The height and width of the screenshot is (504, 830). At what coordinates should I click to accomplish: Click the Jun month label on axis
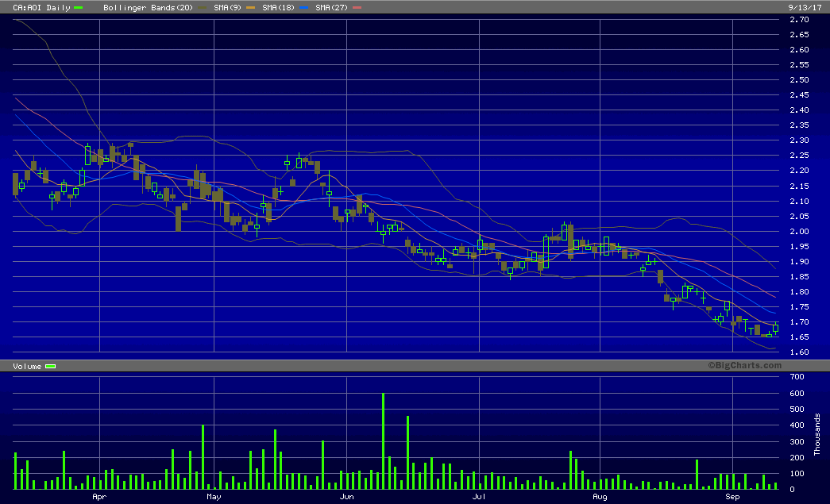(x=347, y=497)
